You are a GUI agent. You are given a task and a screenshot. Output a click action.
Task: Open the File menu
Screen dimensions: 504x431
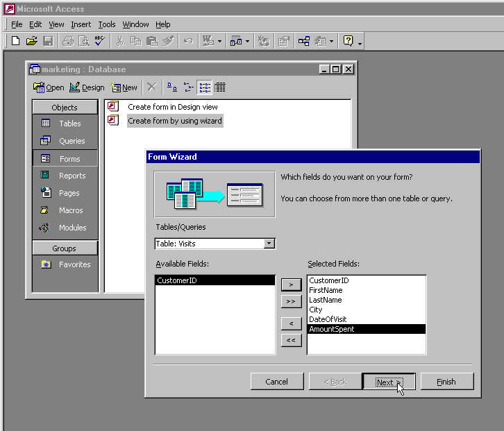17,24
